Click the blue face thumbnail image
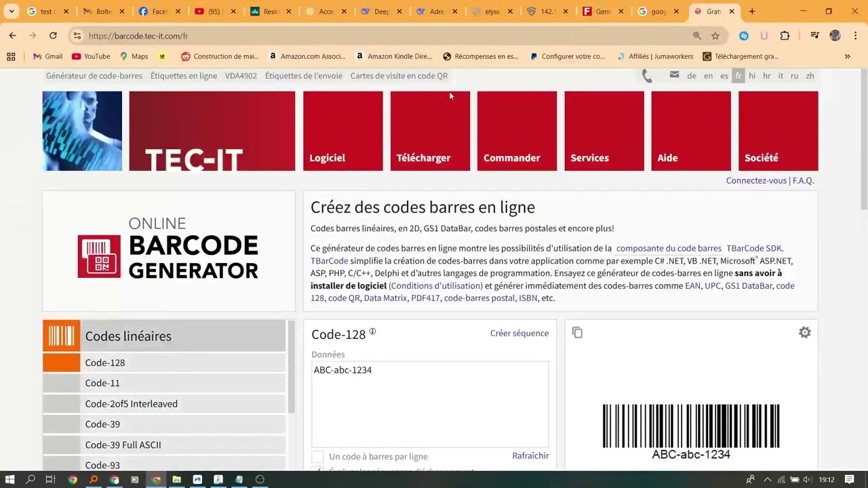The width and height of the screenshot is (868, 488). (x=82, y=131)
